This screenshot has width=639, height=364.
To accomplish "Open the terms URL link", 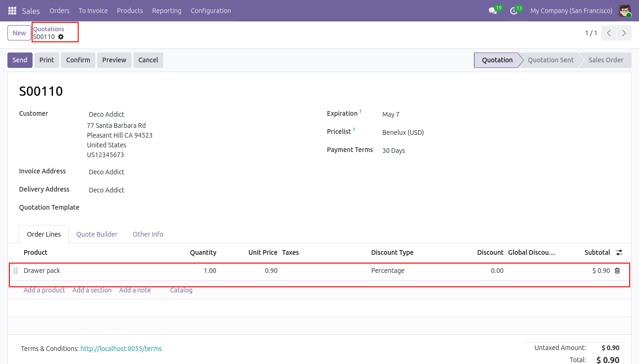I will 121,349.
